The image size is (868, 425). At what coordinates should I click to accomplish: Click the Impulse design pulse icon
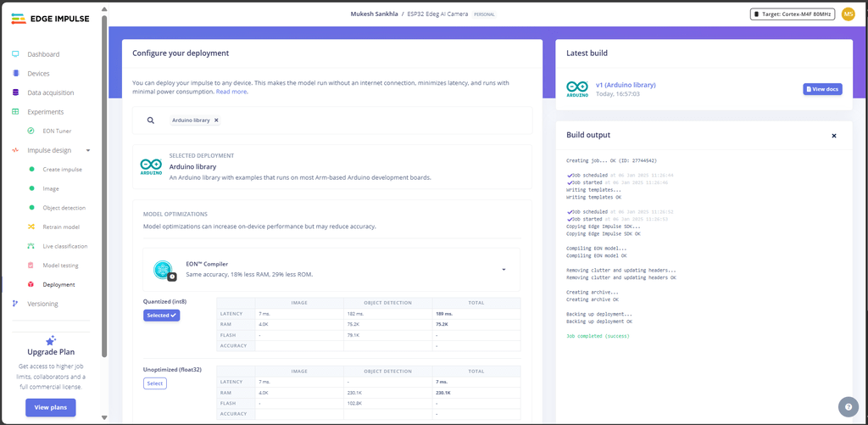15,150
